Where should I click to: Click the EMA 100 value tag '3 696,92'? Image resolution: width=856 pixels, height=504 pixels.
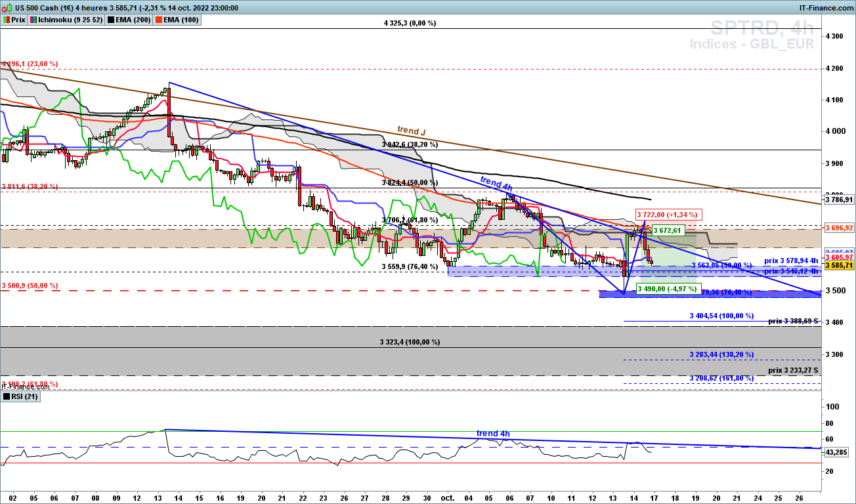tap(838, 228)
